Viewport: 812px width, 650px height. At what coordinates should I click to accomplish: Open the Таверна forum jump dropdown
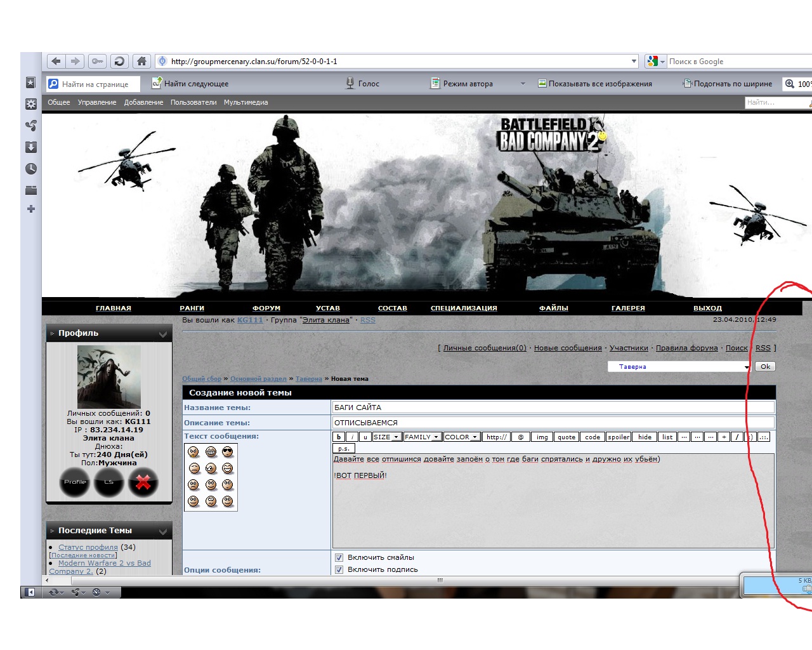click(679, 366)
